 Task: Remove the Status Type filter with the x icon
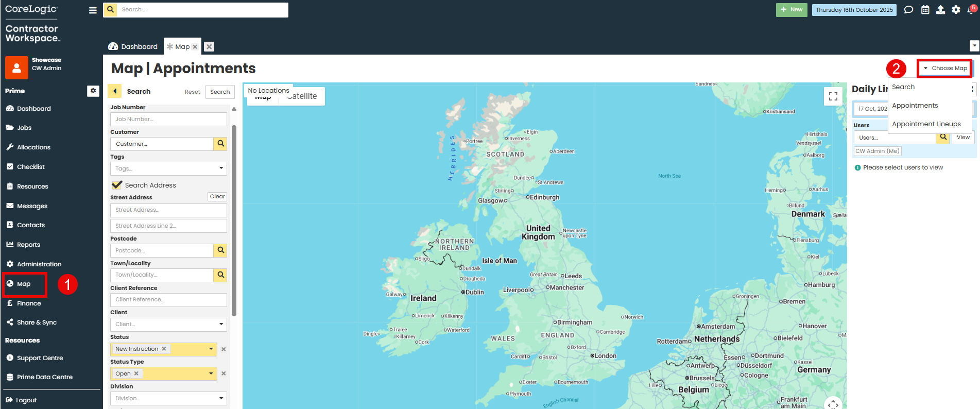[x=223, y=373]
